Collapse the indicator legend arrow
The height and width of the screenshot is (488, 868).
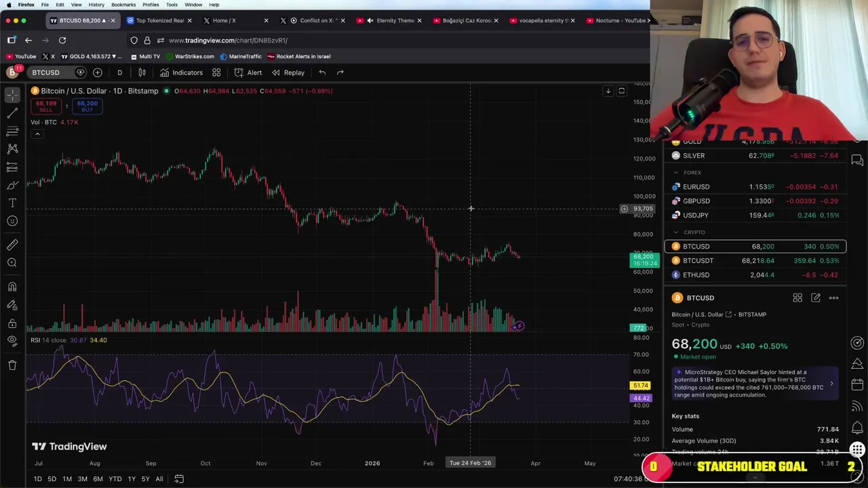pos(37,134)
